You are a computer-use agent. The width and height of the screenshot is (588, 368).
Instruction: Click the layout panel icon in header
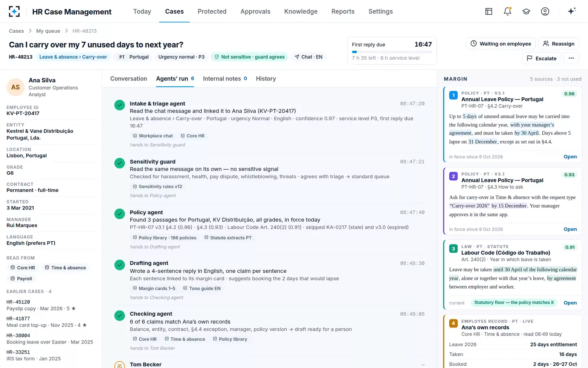click(x=489, y=11)
